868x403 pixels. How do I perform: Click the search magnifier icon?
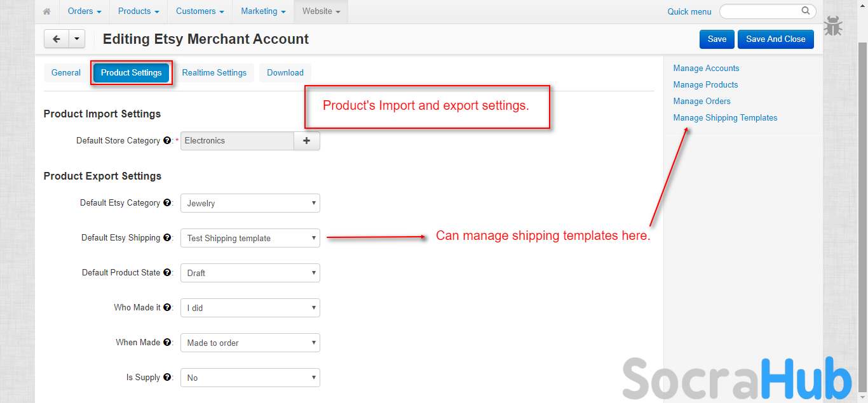point(806,11)
